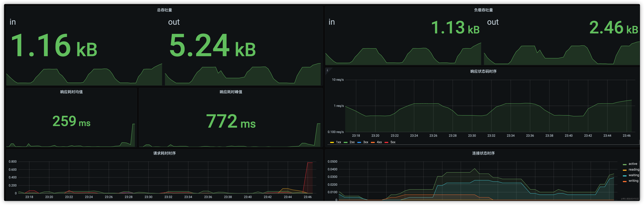Click the 0.100 req/s axis label
The width and height of the screenshot is (644, 205).
336,132
